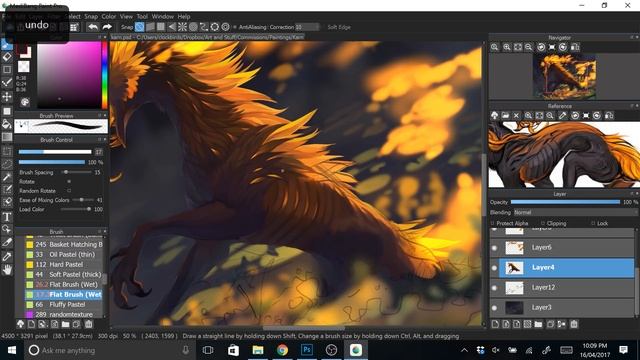Select circle snap icon in Snap toolbar
Image resolution: width=640 pixels, height=360 pixels.
pos(193,27)
